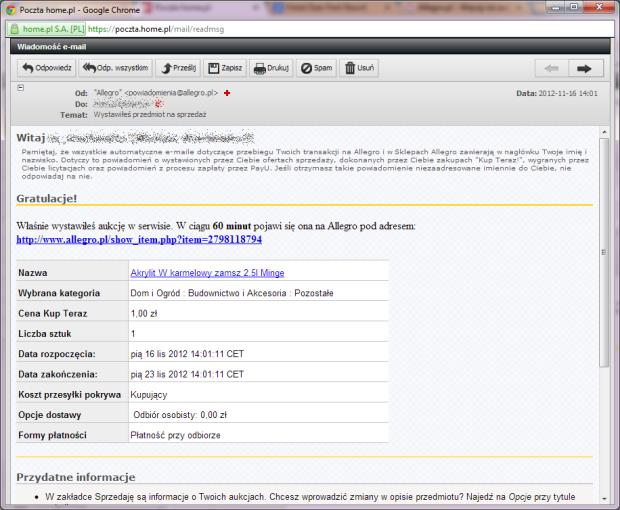Select the Kupujący cell value

point(149,395)
